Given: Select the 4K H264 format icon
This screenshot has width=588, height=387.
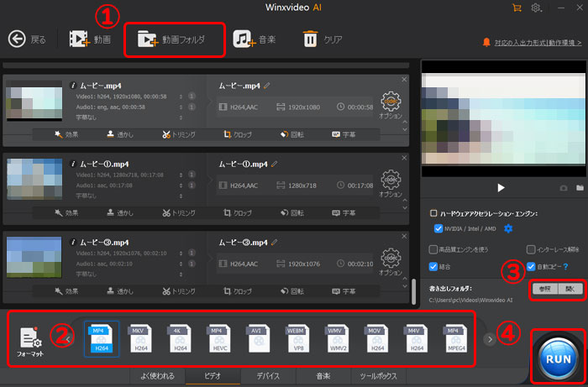Looking at the screenshot, I should coord(178,339).
